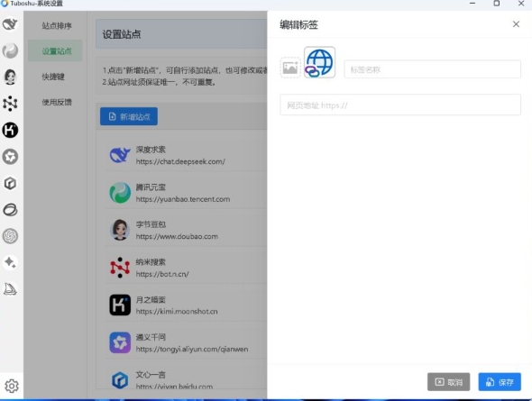
Task: Open sailboat icon in left sidebar
Action: click(10, 289)
